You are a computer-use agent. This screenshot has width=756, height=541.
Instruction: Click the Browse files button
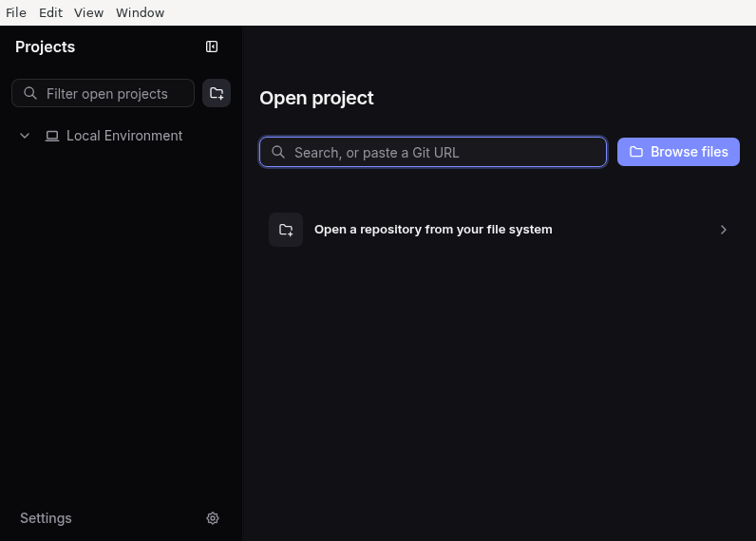point(678,152)
